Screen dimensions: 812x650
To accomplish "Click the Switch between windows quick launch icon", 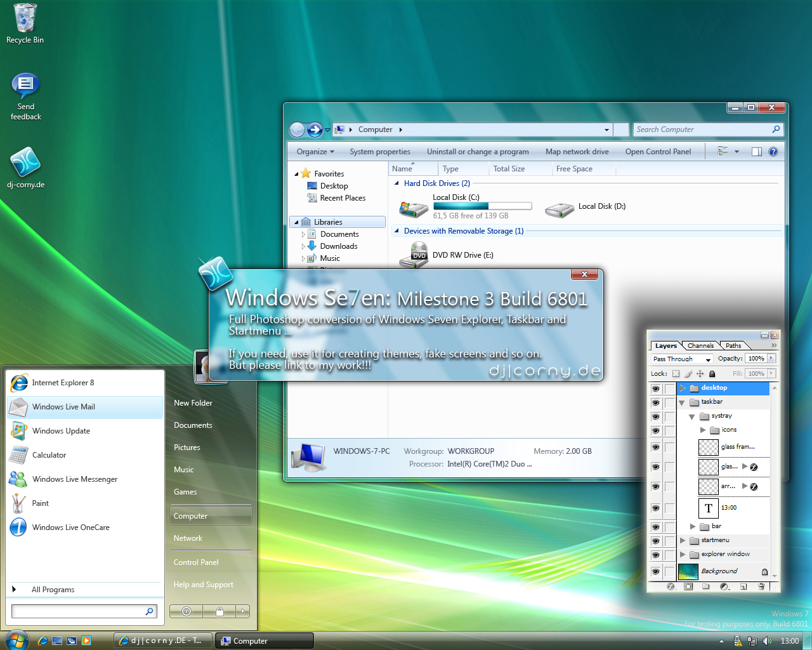I will (x=72, y=641).
